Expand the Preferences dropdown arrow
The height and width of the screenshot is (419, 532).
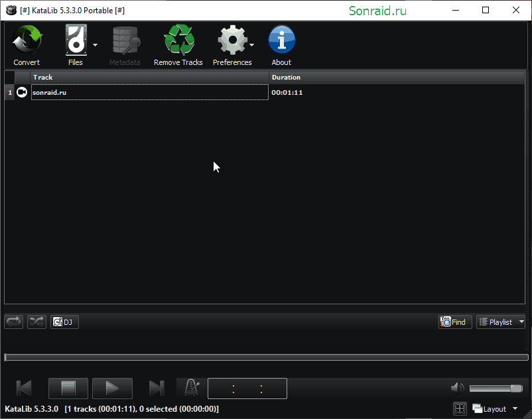[251, 44]
